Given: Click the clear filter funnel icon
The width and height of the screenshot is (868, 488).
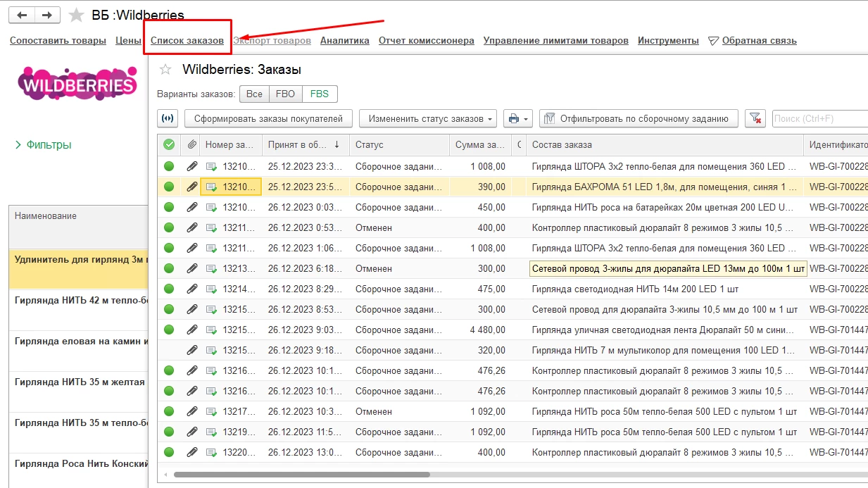Looking at the screenshot, I should (x=755, y=118).
